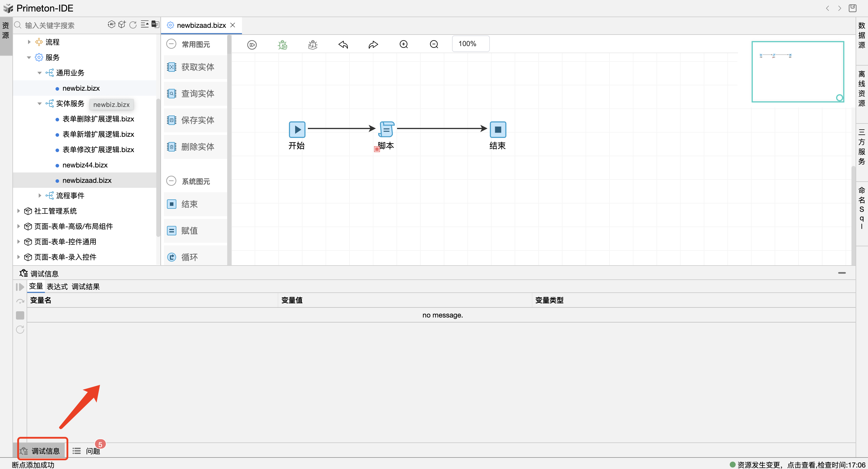Click the refresh icon in resource toolbar
Screen dimensions: 868x469
pos(133,25)
